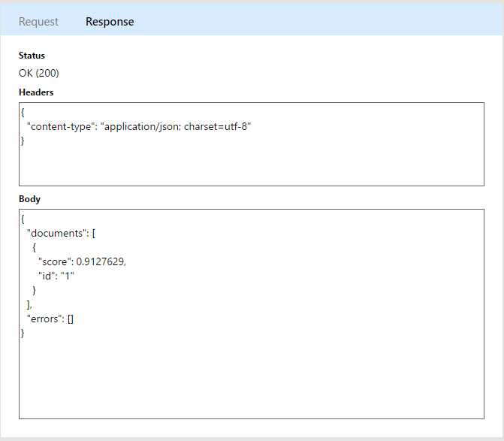Click the documents array closing bracket
The width and height of the screenshot is (504, 441).
29,304
